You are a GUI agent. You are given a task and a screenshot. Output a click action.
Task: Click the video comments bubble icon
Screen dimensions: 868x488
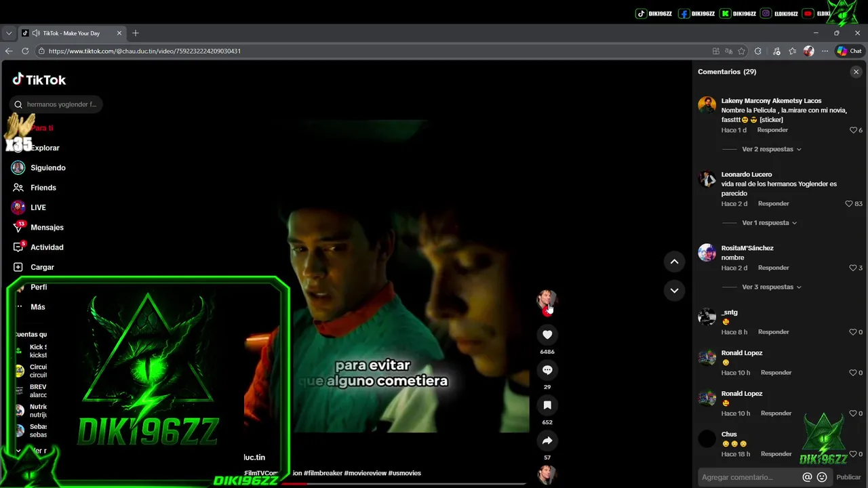(547, 369)
